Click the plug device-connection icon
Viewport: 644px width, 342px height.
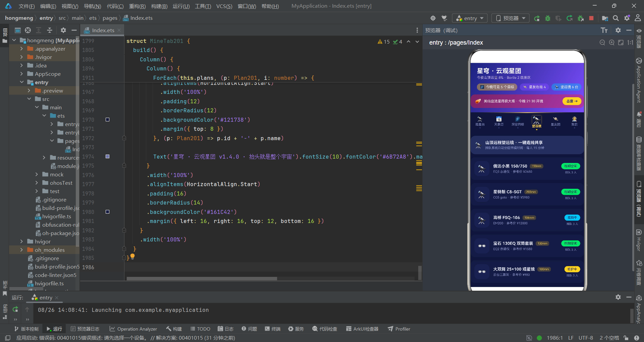point(444,18)
